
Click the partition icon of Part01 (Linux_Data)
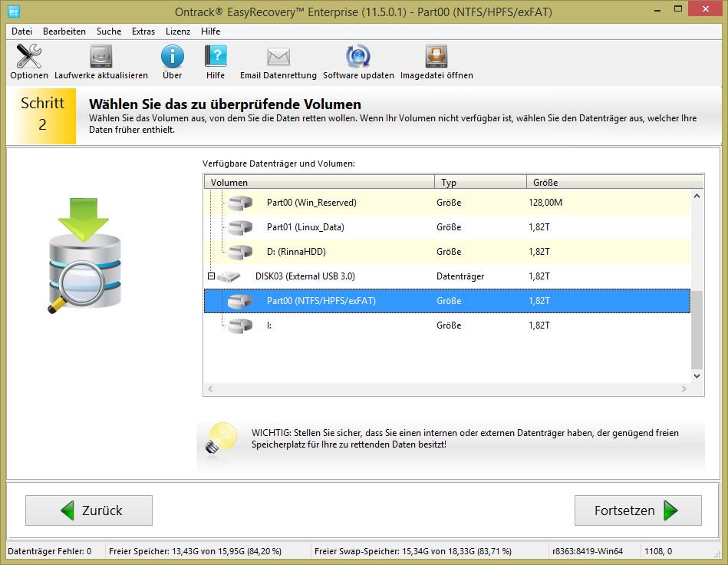coord(240,227)
